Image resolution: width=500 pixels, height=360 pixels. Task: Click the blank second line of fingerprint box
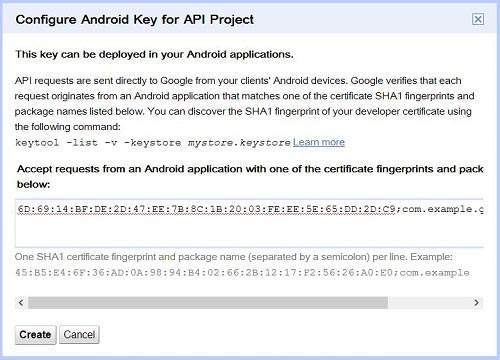point(249,231)
